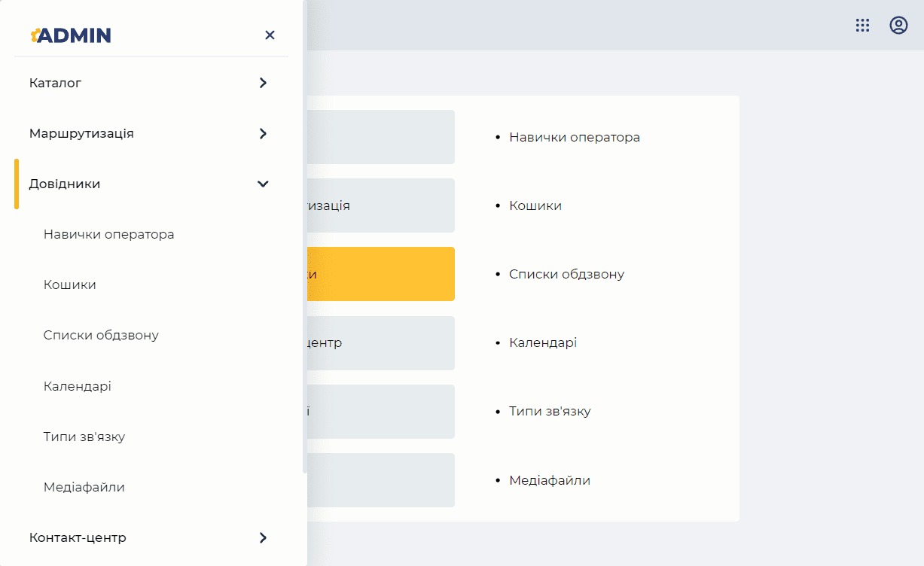Select Навички оператора in sidebar
Screen dimensions: 924x566
coord(109,234)
